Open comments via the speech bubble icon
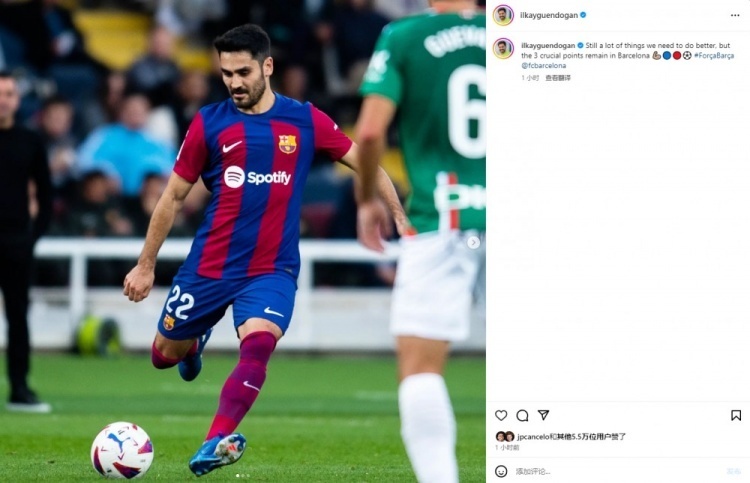Screen dimensions: 750x483 (522, 415)
